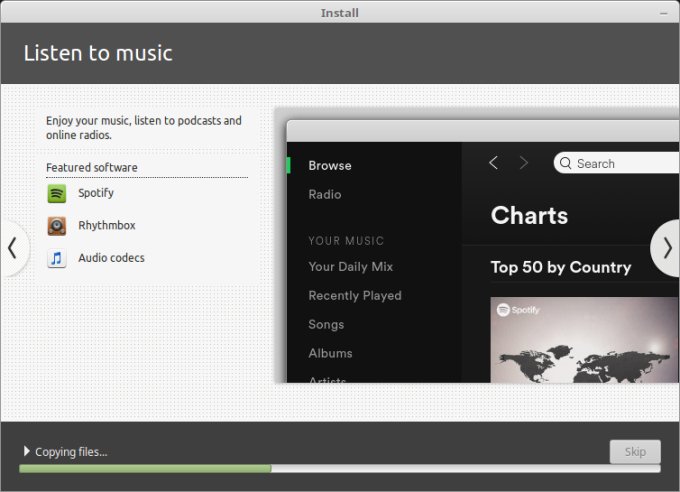Click the back arrow in Spotify preview
Viewport: 680px width, 492px height.
click(494, 163)
